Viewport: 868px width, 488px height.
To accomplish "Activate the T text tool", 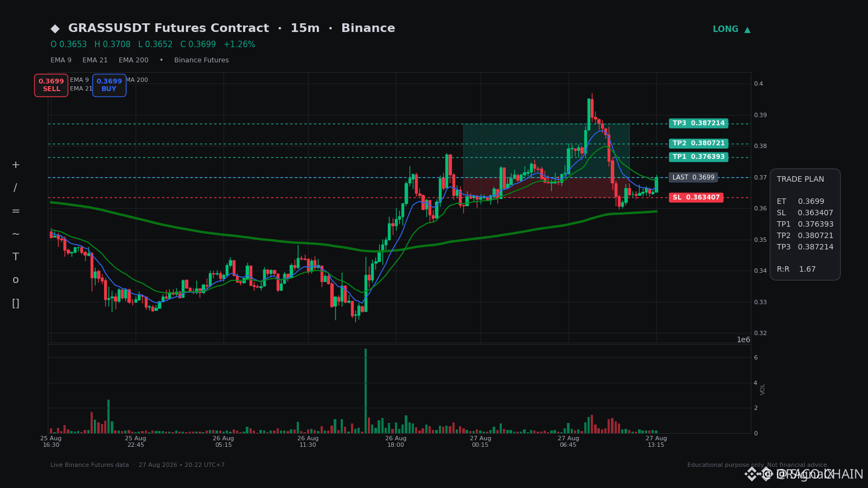I will (16, 257).
